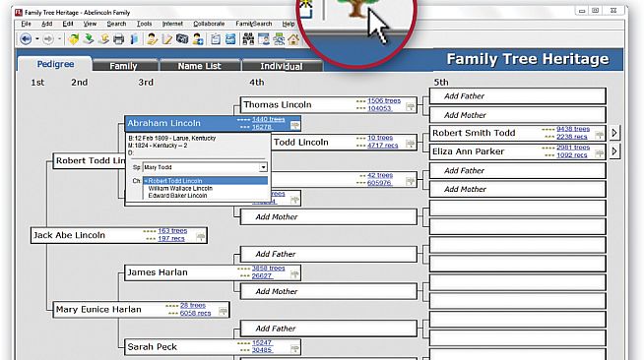Viewport: 644px width, 360px height.
Task: Click the blue-green network tree toolbar icon
Action: (279, 39)
